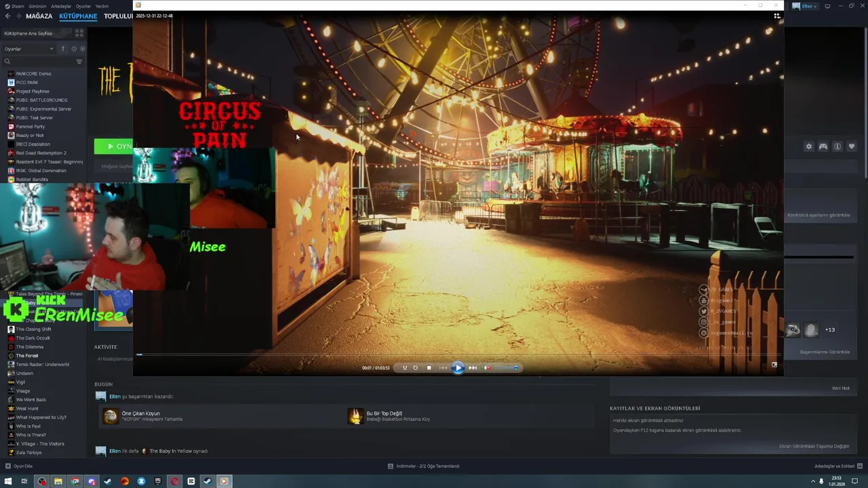Select Ready or Not in the library list
This screenshot has width=868, height=488.
coord(29,135)
